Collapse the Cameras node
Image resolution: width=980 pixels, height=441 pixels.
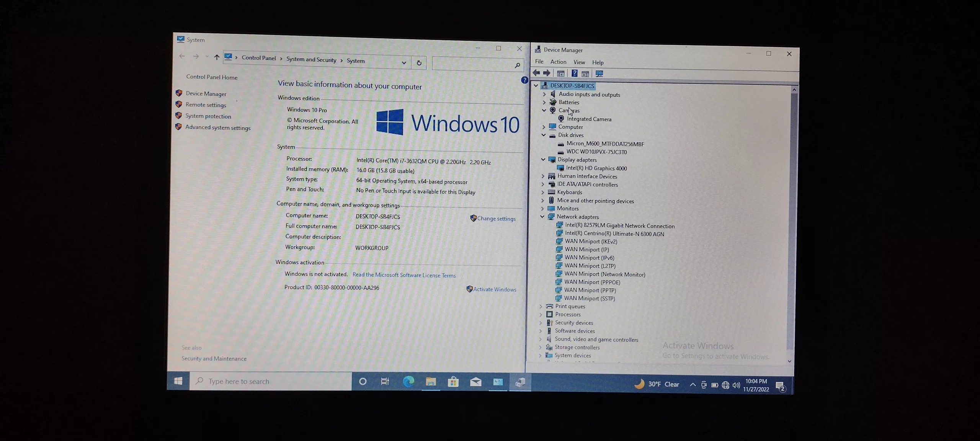pyautogui.click(x=544, y=110)
